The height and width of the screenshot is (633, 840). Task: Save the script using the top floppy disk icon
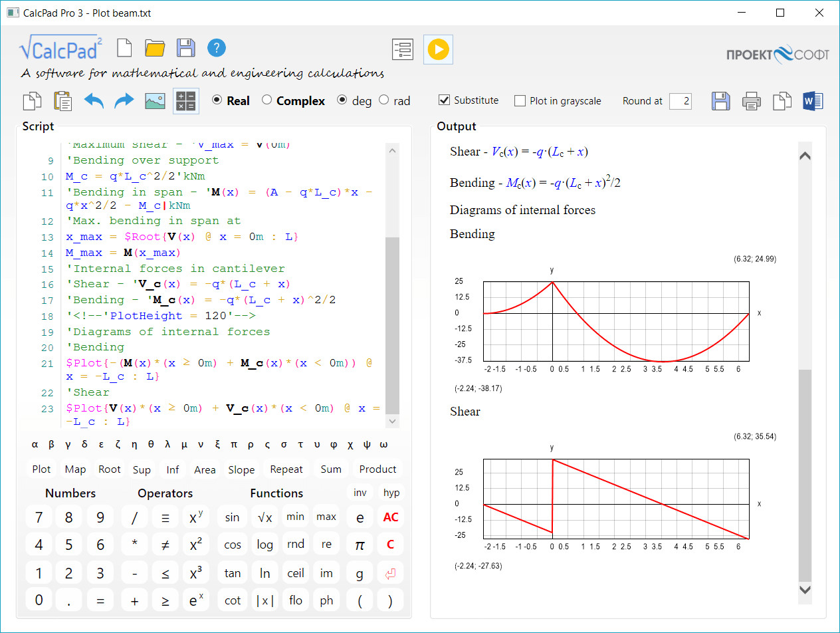click(185, 48)
